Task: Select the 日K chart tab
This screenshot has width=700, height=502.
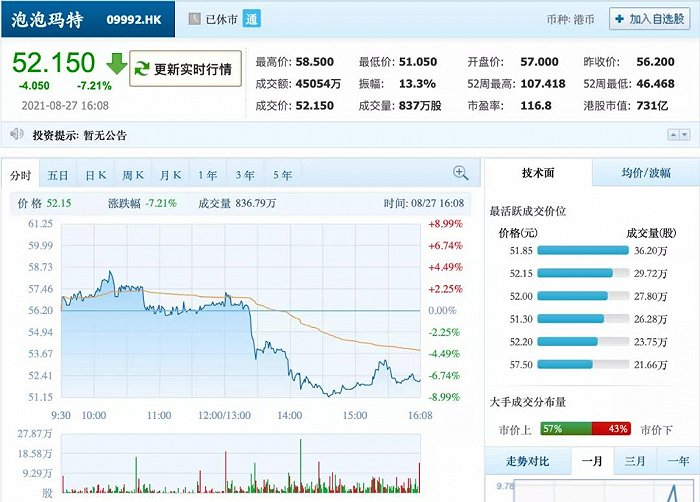Action: click(x=96, y=175)
